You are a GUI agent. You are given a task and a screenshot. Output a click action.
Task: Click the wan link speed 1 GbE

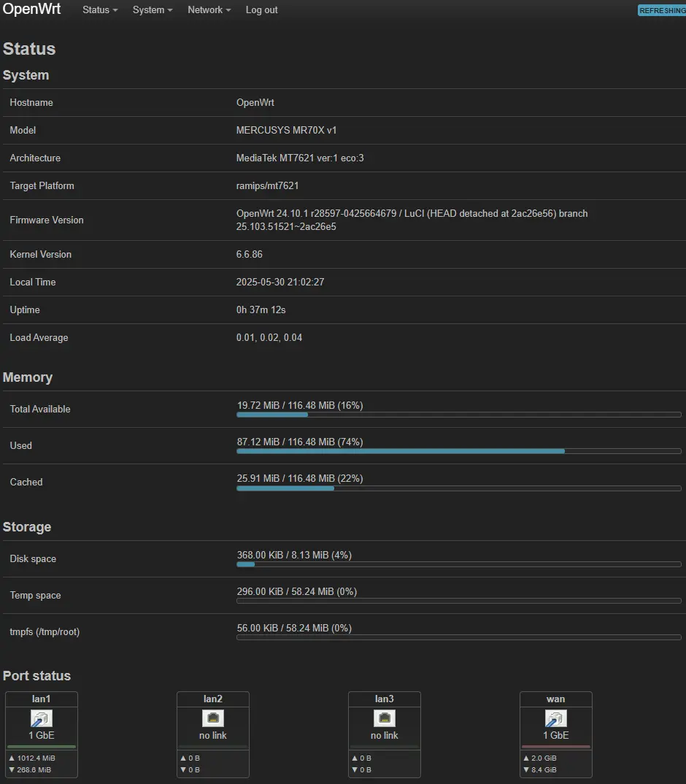[556, 736]
